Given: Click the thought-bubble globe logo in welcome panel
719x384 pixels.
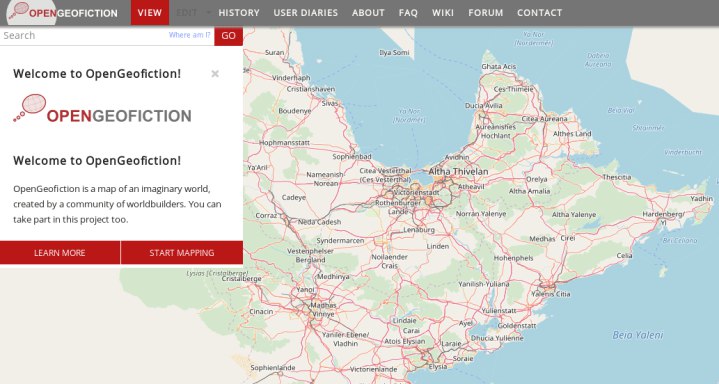Looking at the screenshot, I should (30, 107).
